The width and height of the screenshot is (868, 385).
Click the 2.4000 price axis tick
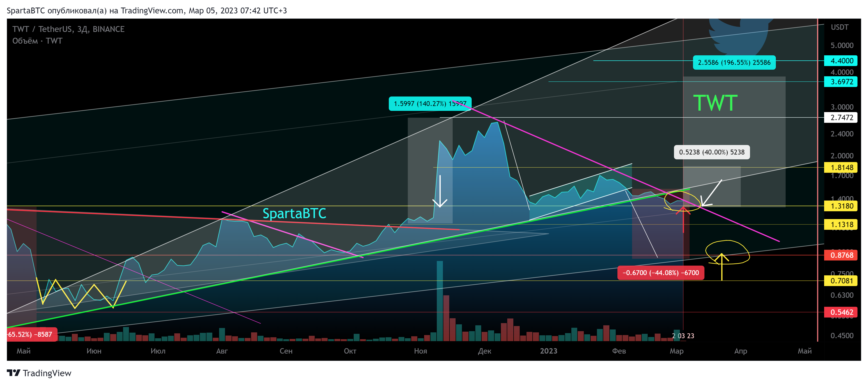coord(842,134)
